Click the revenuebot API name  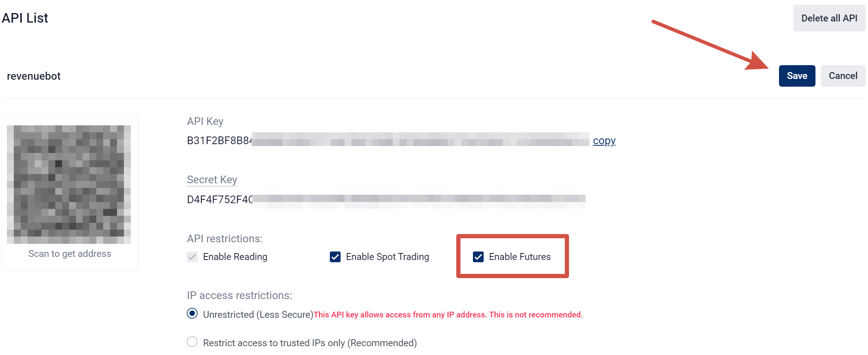click(x=34, y=76)
